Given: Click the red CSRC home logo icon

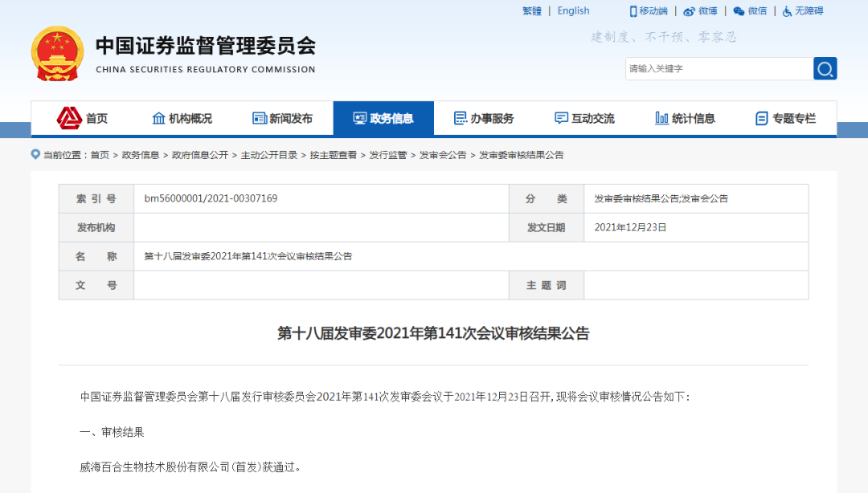Looking at the screenshot, I should pyautogui.click(x=69, y=118).
